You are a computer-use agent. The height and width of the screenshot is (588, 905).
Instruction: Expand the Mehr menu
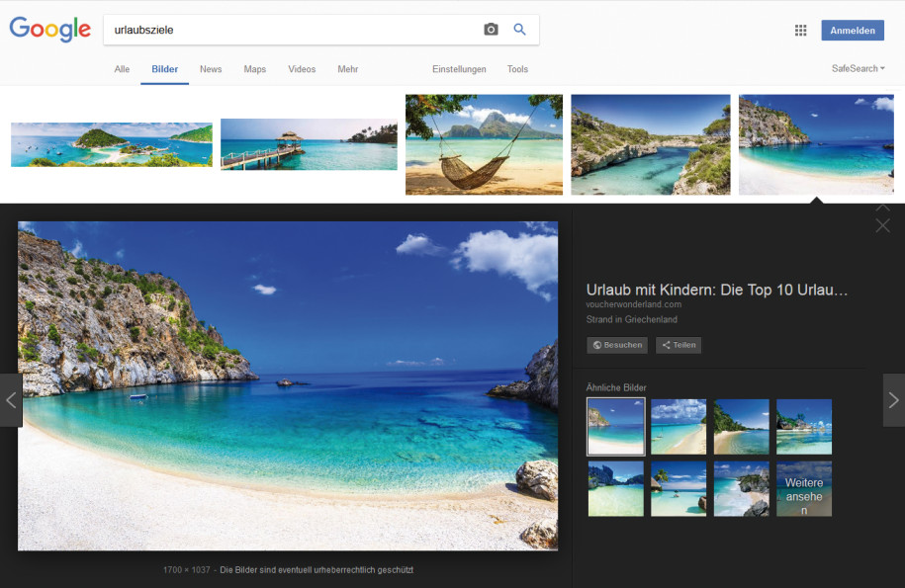point(348,69)
